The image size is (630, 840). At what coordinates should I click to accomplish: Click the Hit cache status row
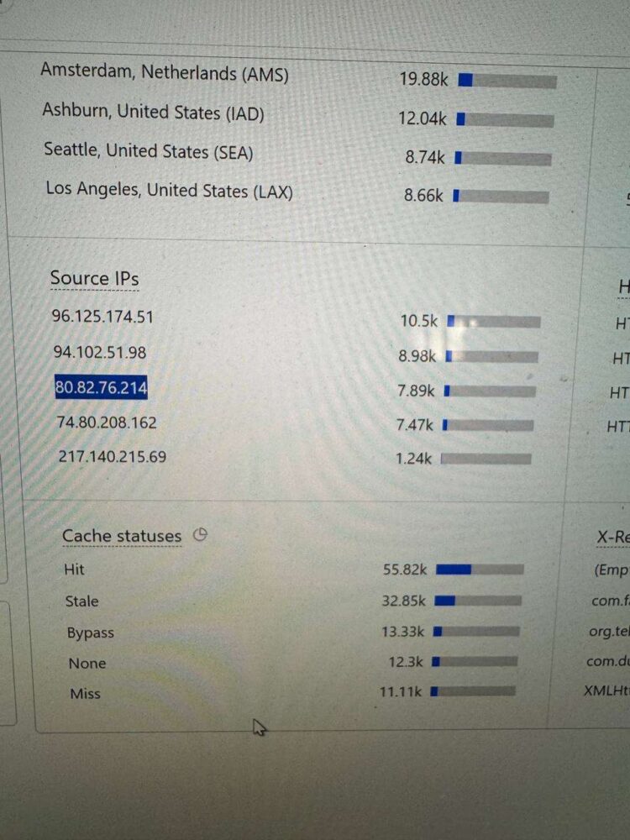click(74, 570)
